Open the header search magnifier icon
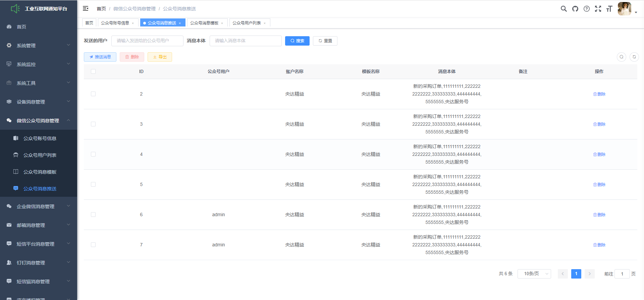This screenshot has width=644, height=300. coord(564,9)
